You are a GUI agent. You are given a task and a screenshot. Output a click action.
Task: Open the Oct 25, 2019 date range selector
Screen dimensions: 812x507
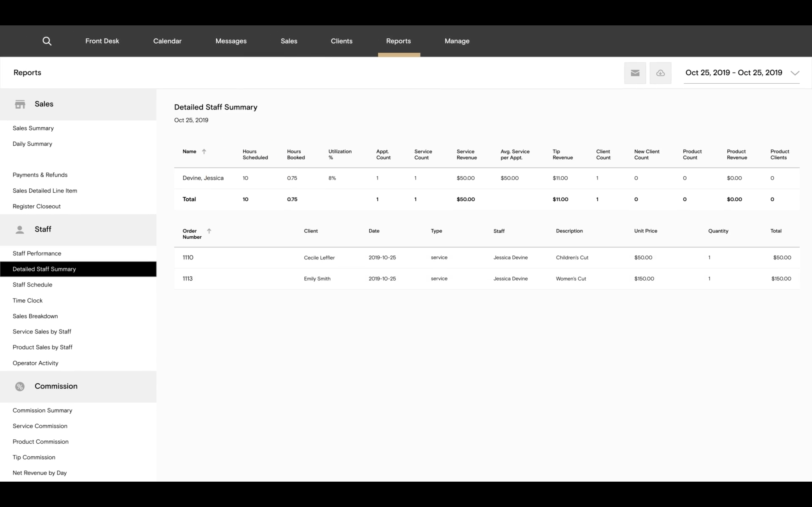click(x=734, y=73)
